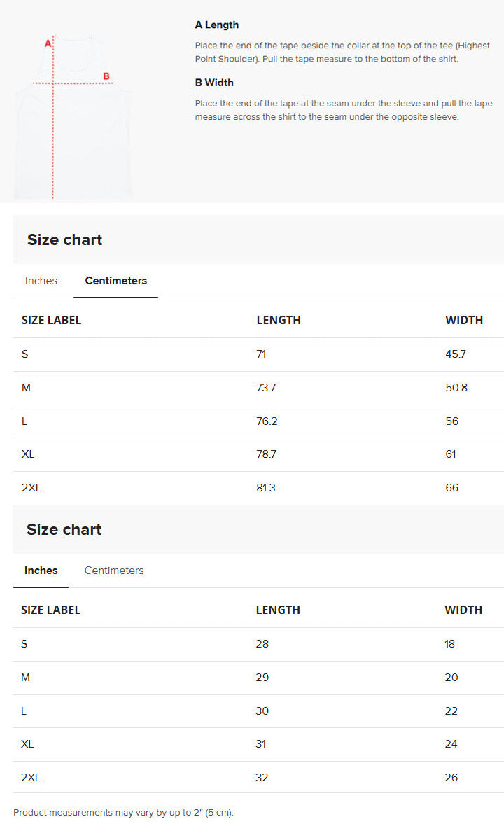Viewport: 504px width, 838px height.
Task: Click the XL width value 61
Action: [x=451, y=454]
